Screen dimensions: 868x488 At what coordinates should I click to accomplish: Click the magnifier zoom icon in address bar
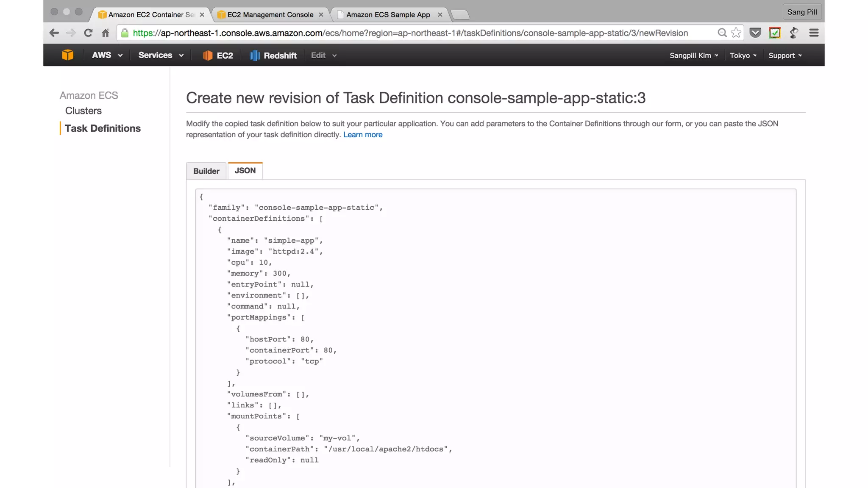[x=722, y=33]
